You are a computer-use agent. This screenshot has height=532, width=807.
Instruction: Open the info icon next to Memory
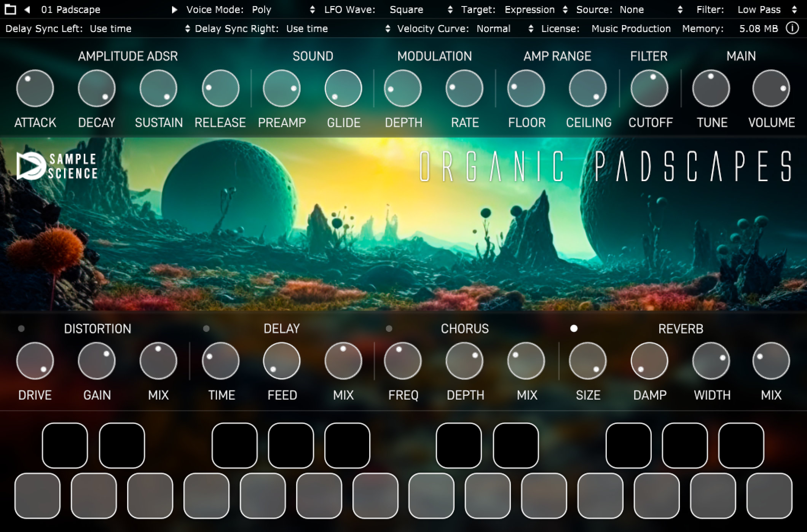[792, 28]
